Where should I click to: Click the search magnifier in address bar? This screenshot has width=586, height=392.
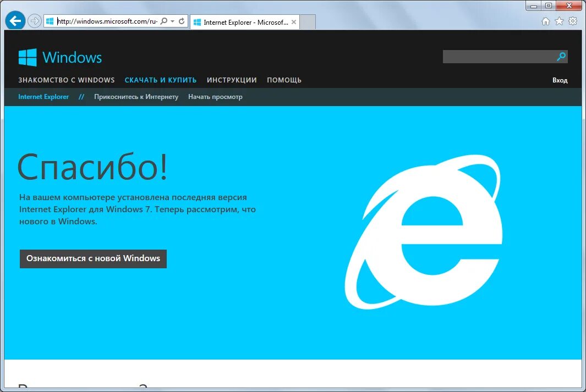163,21
